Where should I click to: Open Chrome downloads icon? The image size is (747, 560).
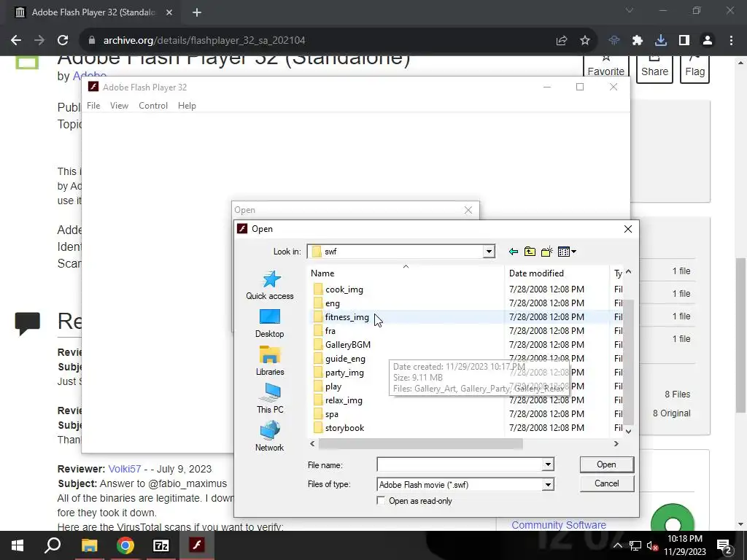[x=661, y=41]
